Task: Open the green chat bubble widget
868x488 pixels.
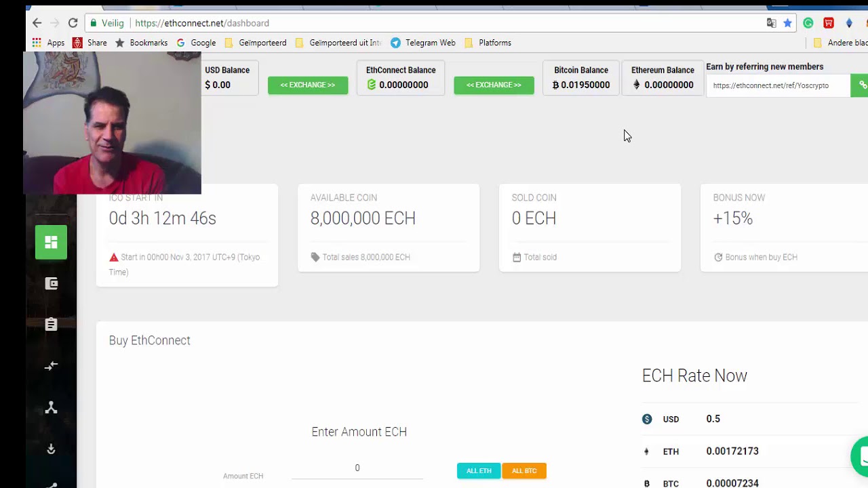Action: click(861, 456)
